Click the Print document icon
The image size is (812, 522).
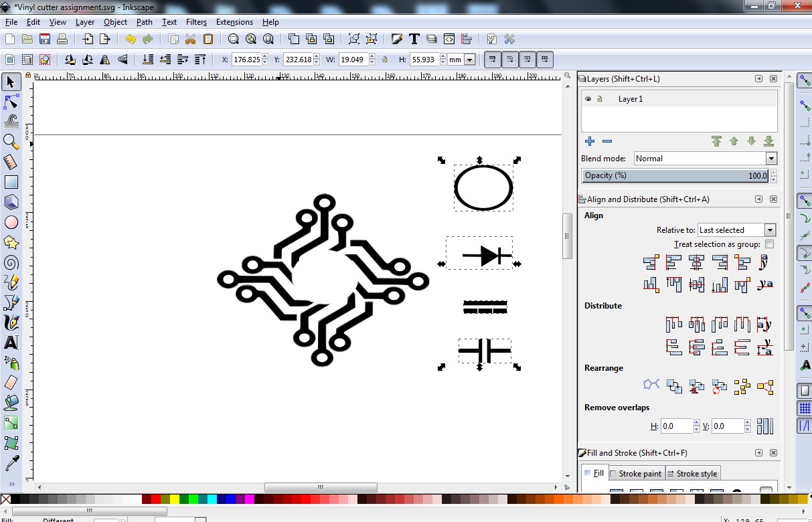click(x=62, y=39)
